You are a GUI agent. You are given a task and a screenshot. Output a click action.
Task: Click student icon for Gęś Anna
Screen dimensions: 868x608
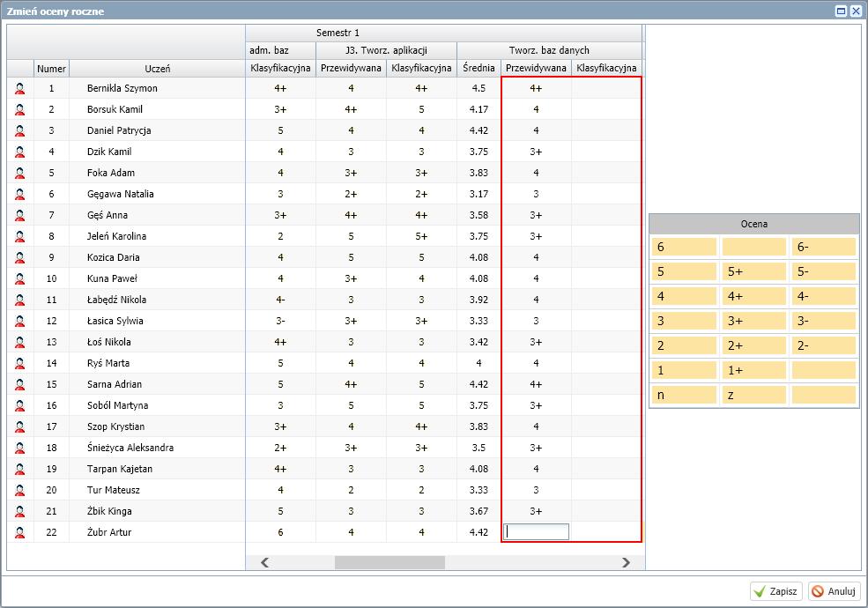point(20,215)
